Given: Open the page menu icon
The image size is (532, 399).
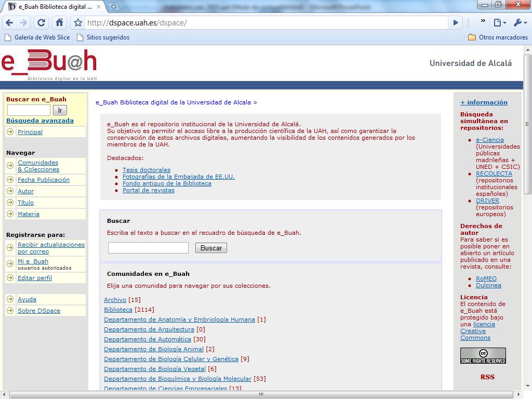Looking at the screenshot, I should tap(500, 23).
